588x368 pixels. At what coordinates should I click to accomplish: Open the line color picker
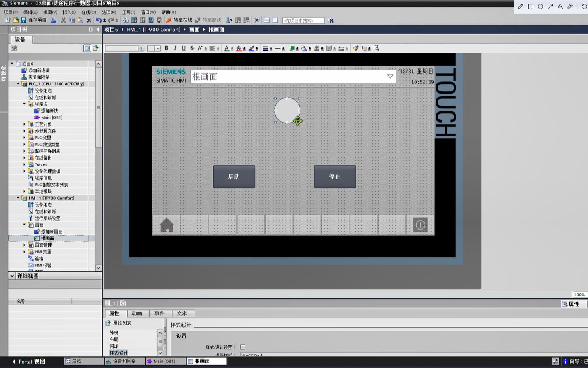coord(252,48)
